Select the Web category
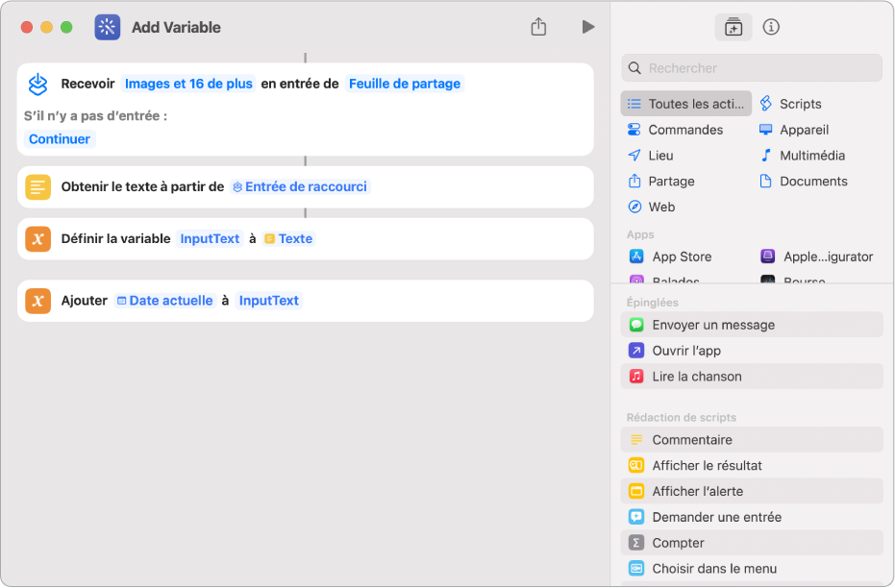The height and width of the screenshot is (588, 895). 651,207
